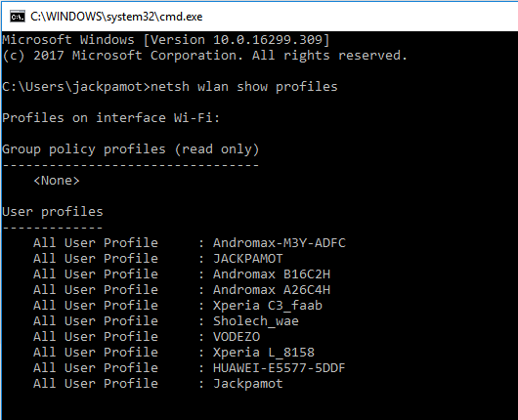Click the netsh wlan show profiles command

(x=244, y=87)
